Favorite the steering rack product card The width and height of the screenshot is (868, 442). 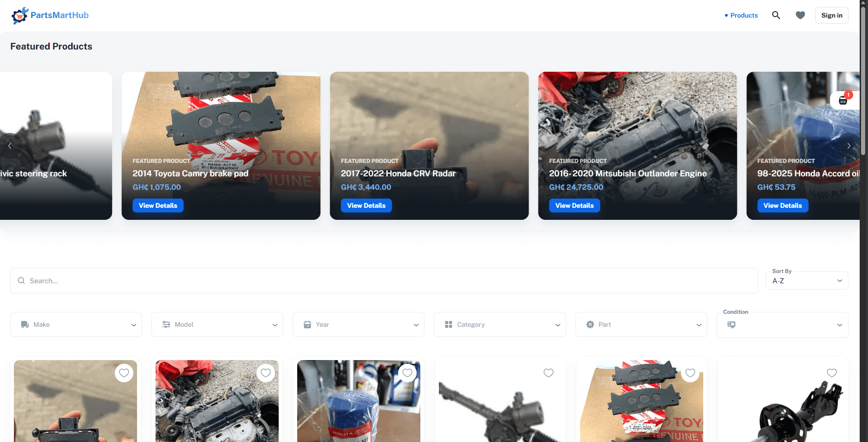[549, 373]
